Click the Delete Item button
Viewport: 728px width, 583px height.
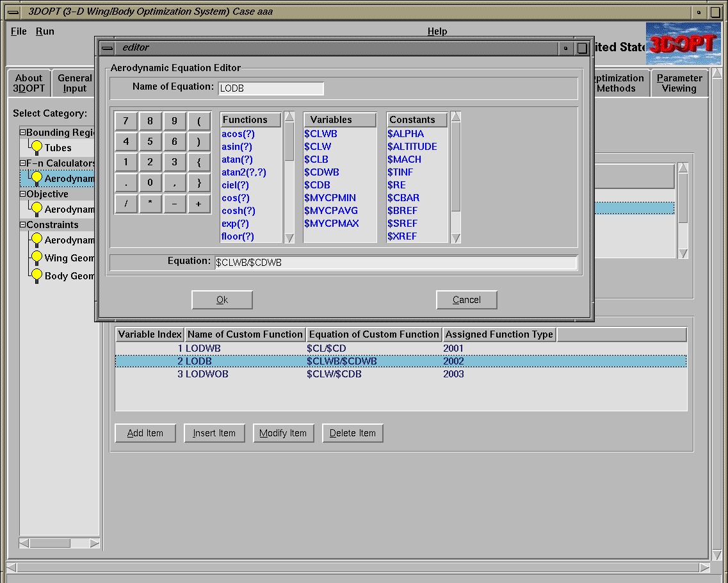353,433
